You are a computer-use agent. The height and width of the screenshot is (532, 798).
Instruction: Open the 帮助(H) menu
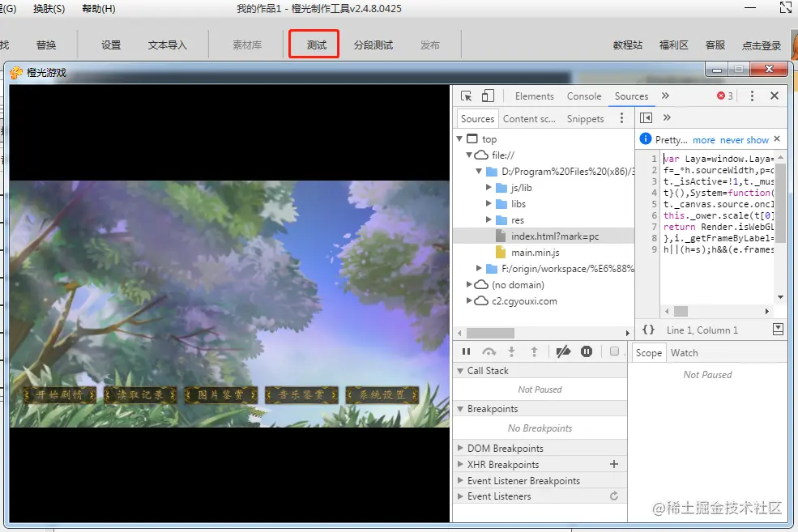coord(99,9)
